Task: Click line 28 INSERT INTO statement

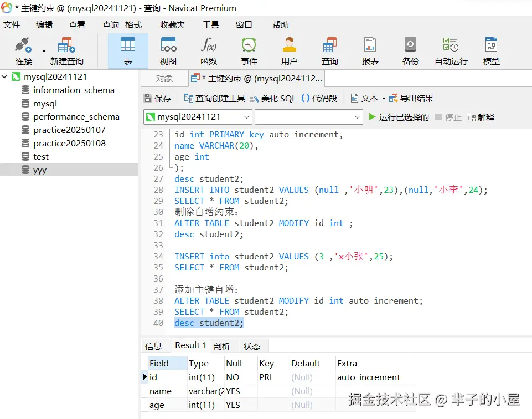Action: tap(331, 190)
